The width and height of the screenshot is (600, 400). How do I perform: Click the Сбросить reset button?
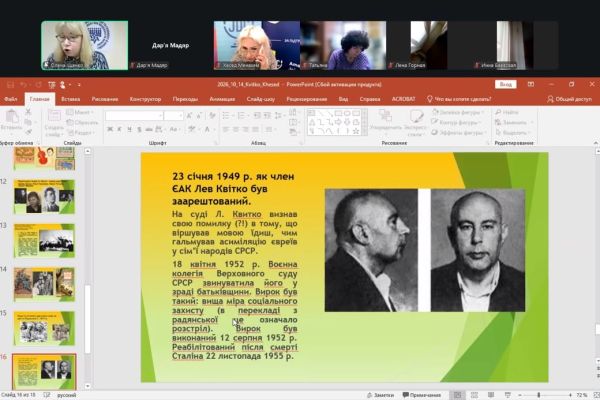(82, 122)
